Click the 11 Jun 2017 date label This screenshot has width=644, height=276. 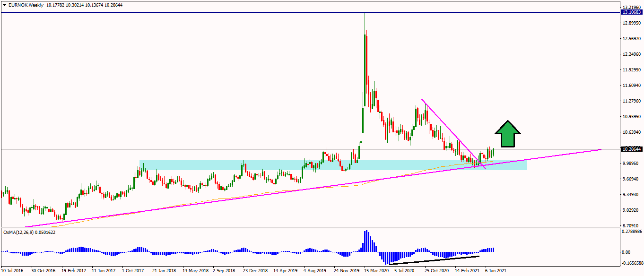click(104, 271)
